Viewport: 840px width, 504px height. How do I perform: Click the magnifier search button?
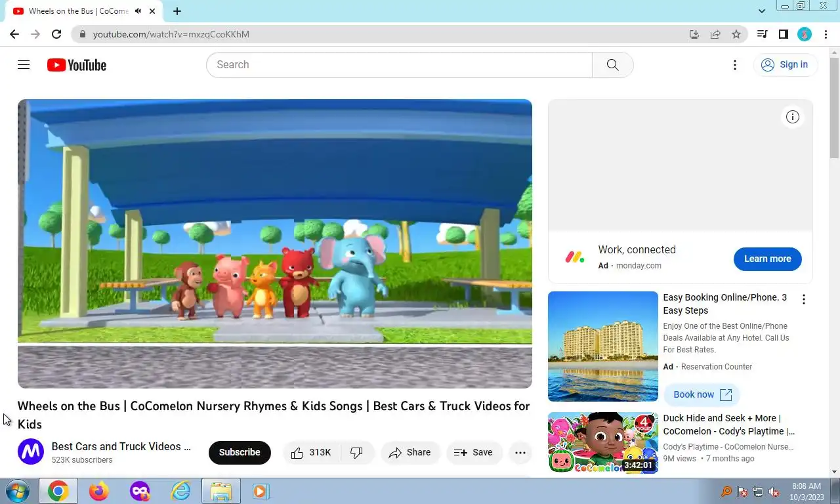point(612,65)
